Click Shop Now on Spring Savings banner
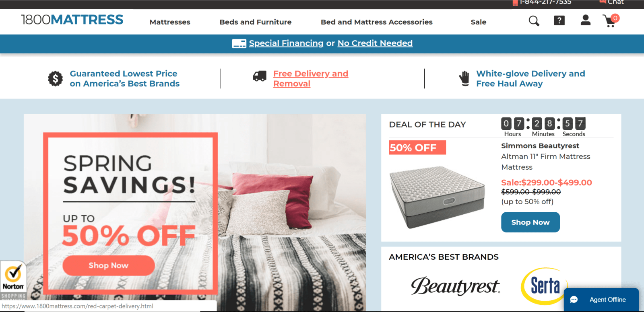The width and height of the screenshot is (644, 312). tap(109, 265)
